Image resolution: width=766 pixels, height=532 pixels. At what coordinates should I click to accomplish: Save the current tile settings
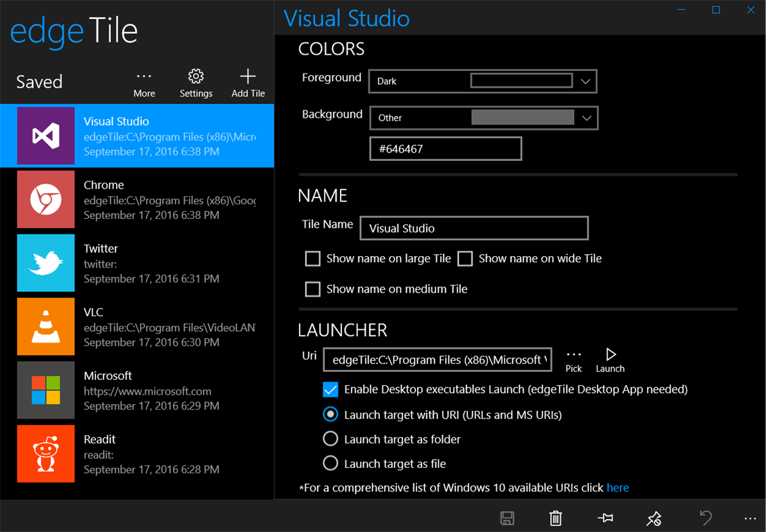pos(507,518)
